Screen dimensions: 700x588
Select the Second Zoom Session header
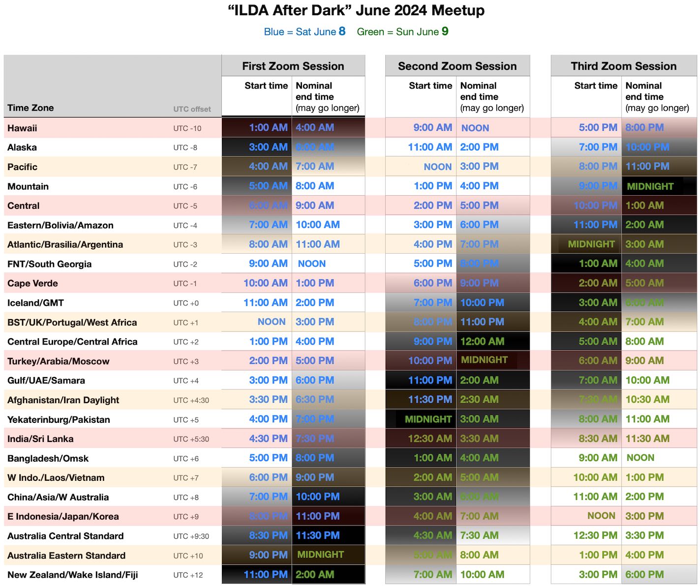click(x=457, y=66)
